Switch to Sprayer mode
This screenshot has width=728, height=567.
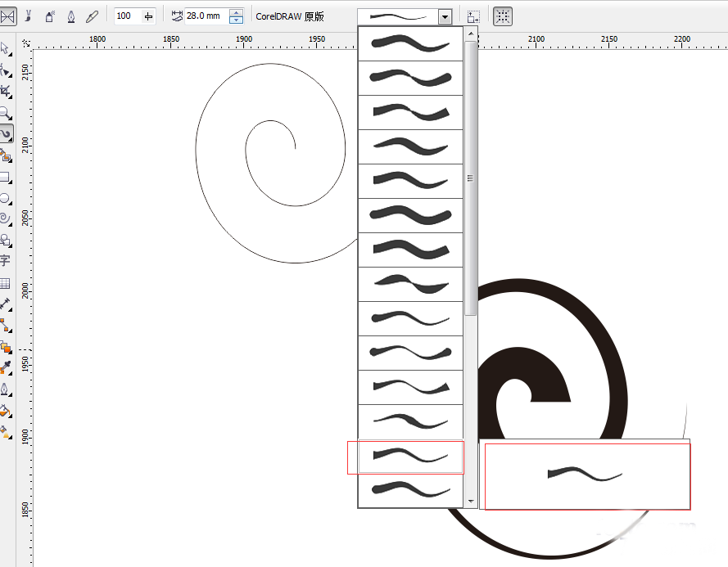[50, 16]
